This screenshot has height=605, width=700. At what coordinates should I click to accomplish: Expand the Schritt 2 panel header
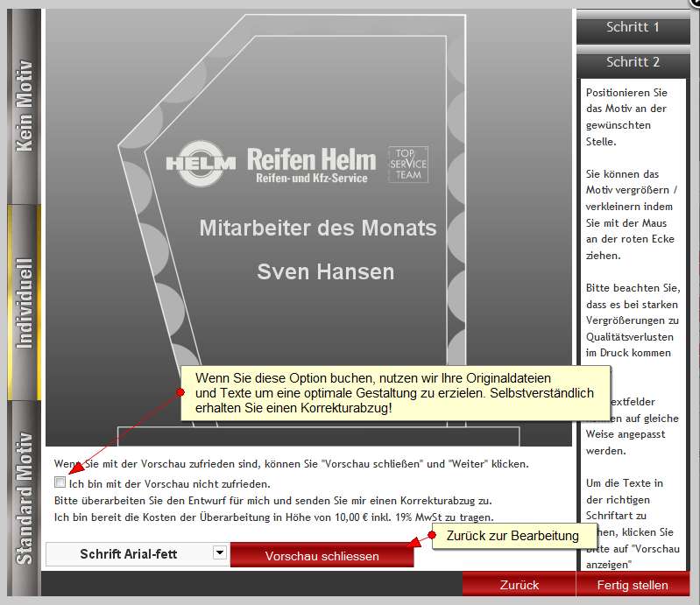tap(633, 62)
